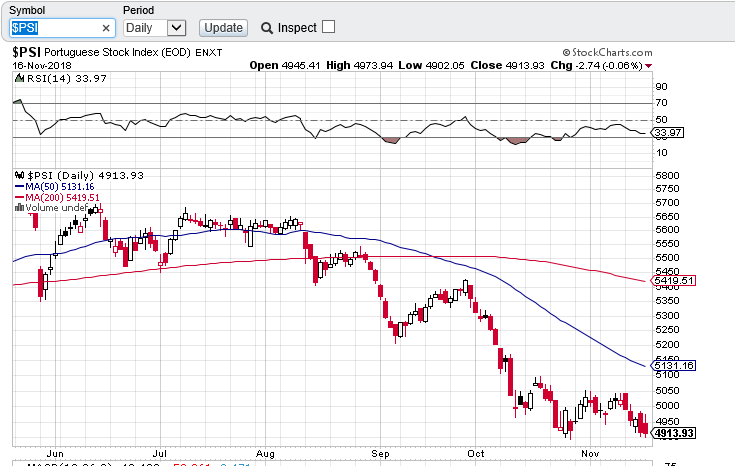Click the candlestick icon beside $PSI (Daily)
This screenshot has width=735, height=466.
20,175
